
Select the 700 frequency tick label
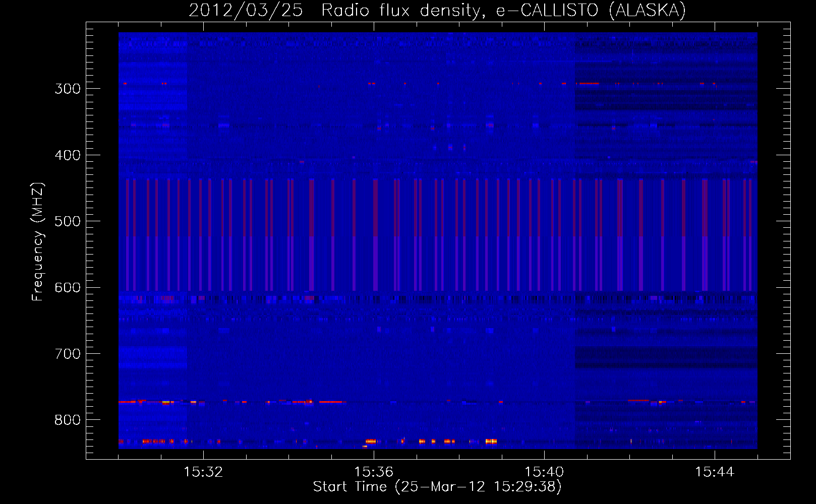click(68, 354)
